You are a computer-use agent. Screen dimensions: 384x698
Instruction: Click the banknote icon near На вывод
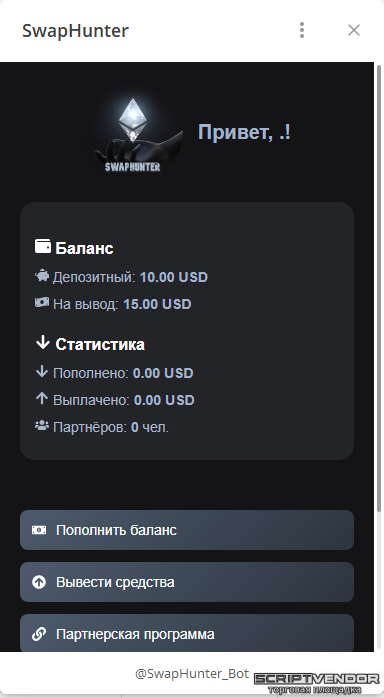click(x=42, y=303)
